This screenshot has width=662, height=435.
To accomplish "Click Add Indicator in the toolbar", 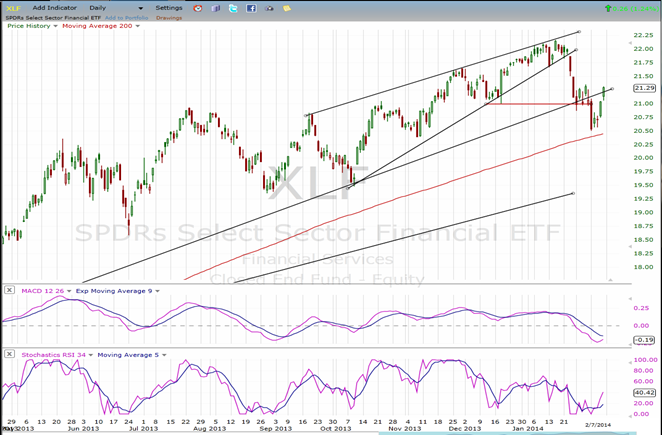I will click(54, 8).
